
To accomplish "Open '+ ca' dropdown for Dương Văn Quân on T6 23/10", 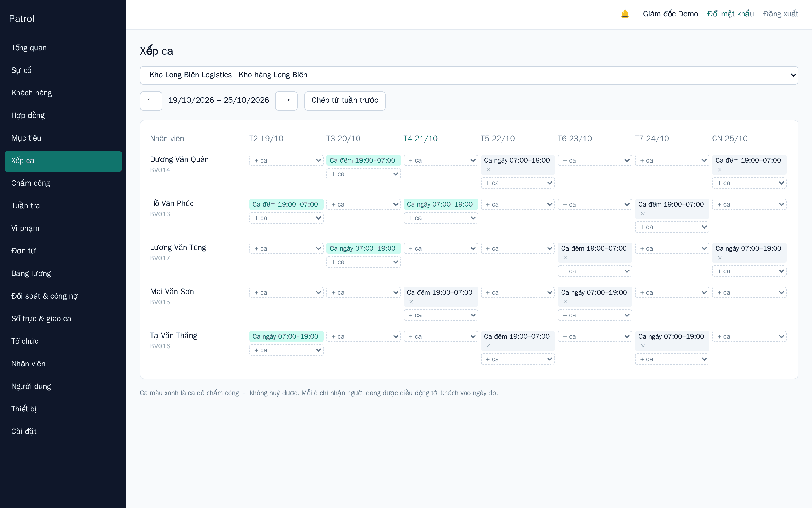I will [595, 160].
